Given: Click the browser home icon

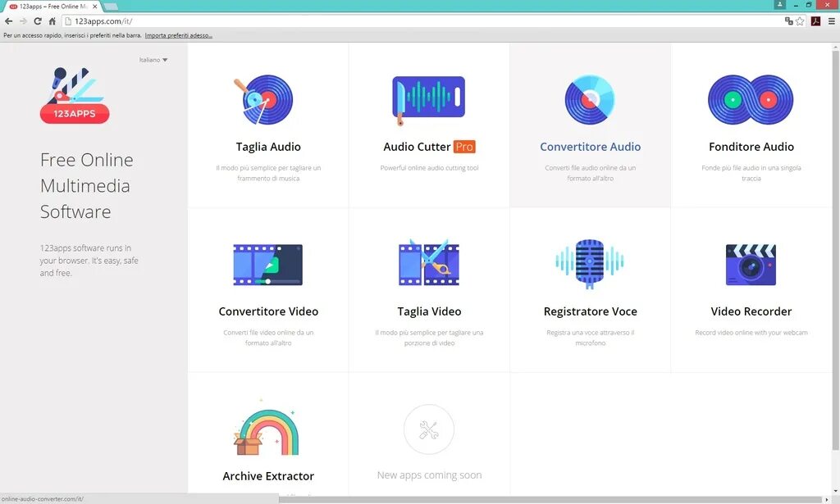Looking at the screenshot, I should click(x=52, y=21).
